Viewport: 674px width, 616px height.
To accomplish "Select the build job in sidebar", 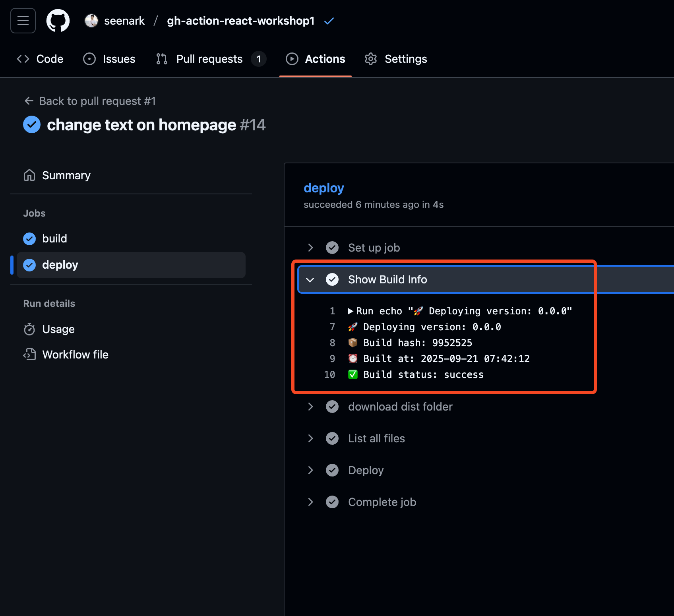I will click(x=54, y=238).
